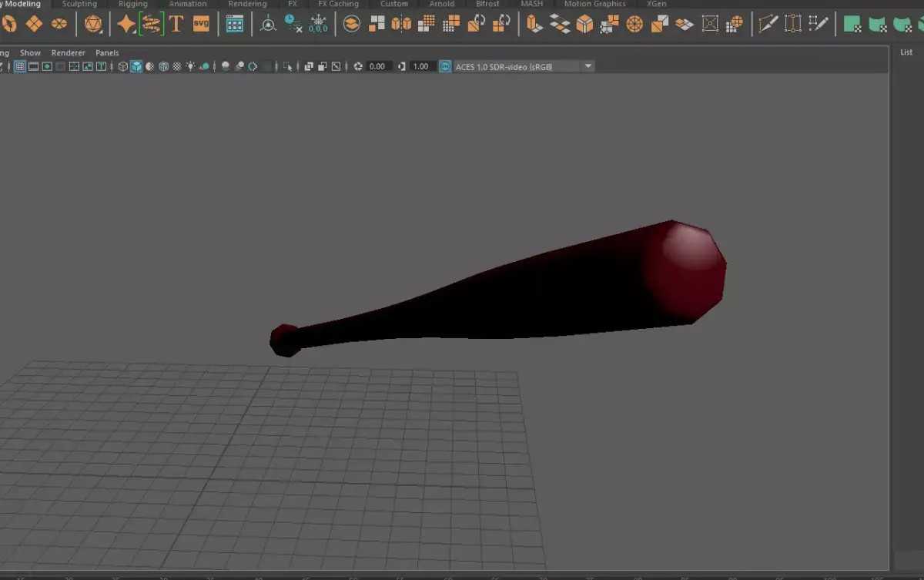Toggle wireframe display mode

pos(122,65)
